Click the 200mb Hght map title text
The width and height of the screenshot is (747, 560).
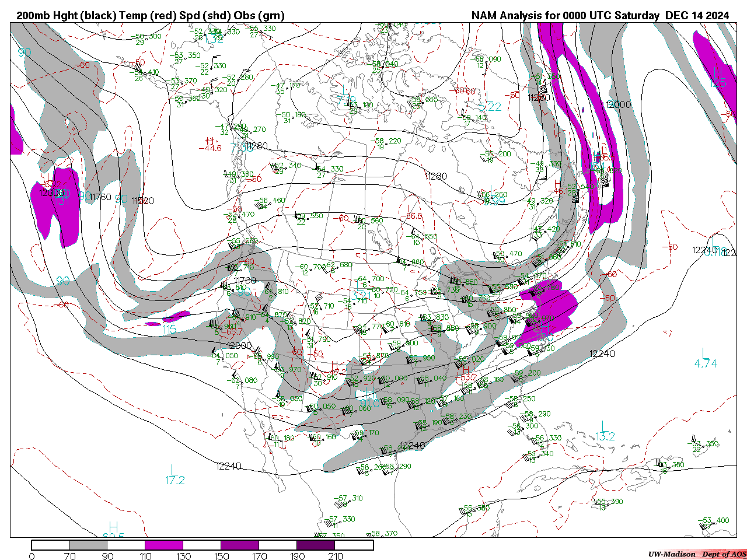[151, 16]
